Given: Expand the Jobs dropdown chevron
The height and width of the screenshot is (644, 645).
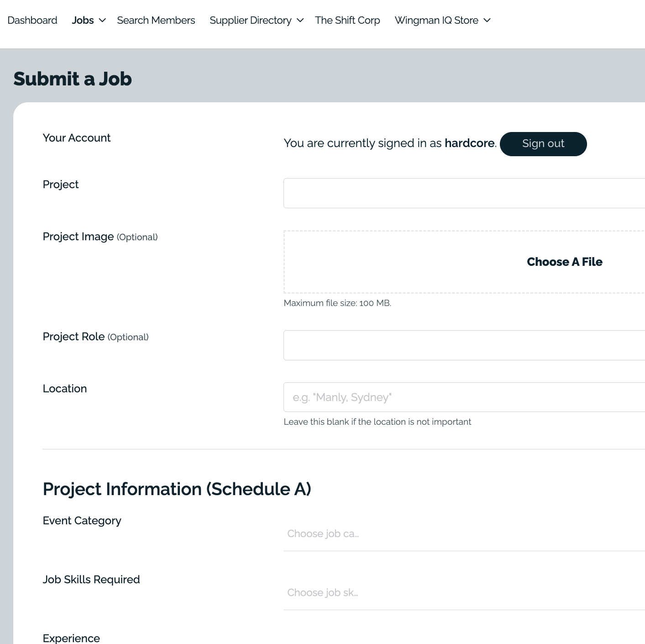Looking at the screenshot, I should click(103, 21).
